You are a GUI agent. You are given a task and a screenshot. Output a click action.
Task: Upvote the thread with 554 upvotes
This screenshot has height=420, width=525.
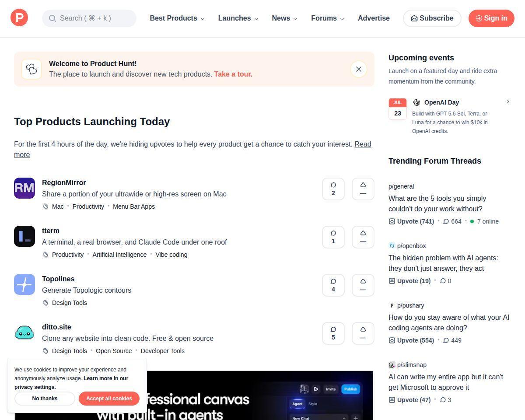tap(411, 340)
